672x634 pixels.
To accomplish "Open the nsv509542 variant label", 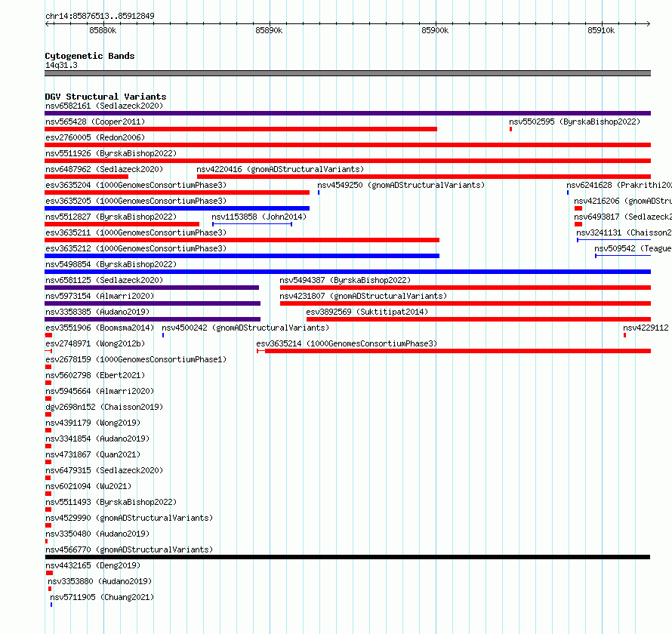I will 633,248.
